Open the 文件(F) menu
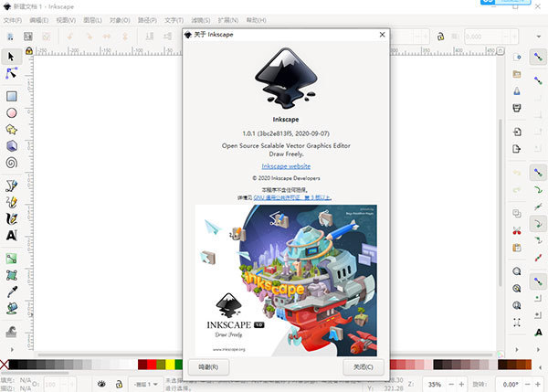 13,20
